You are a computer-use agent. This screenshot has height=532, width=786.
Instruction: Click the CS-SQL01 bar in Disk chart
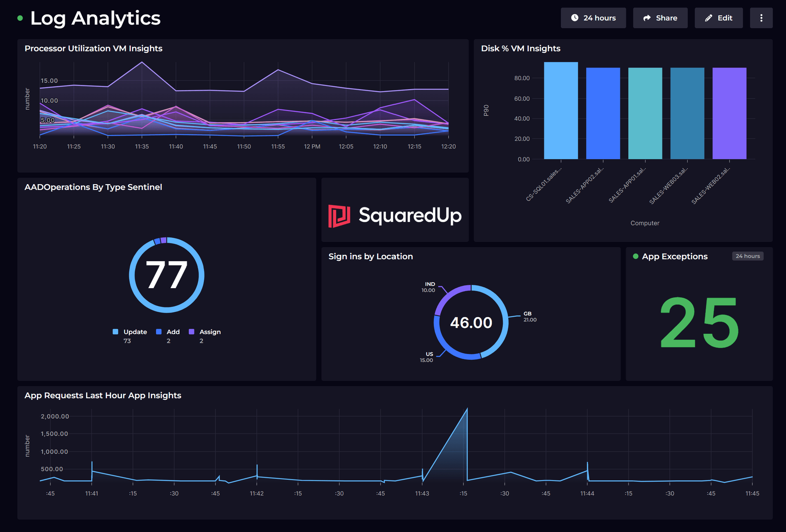[560, 110]
